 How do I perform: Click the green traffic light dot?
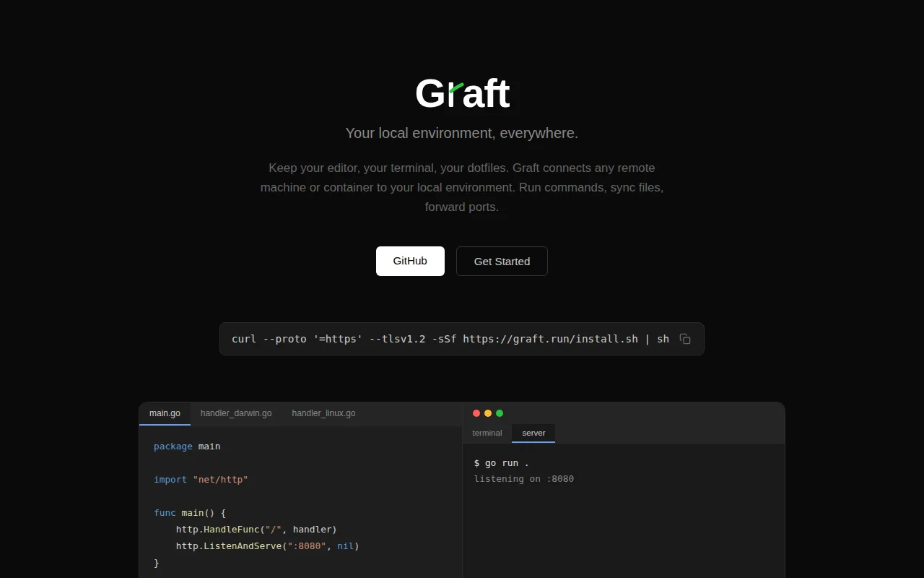click(500, 413)
